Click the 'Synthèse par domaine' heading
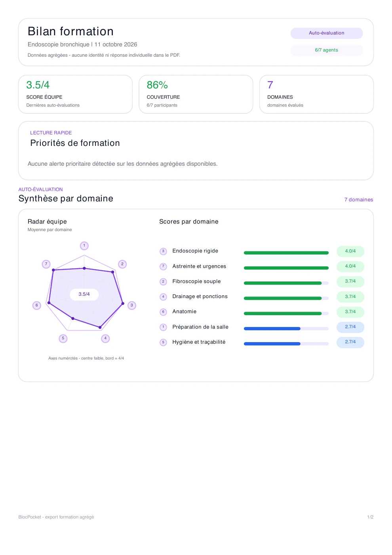The width and height of the screenshot is (392, 555). coord(66,199)
